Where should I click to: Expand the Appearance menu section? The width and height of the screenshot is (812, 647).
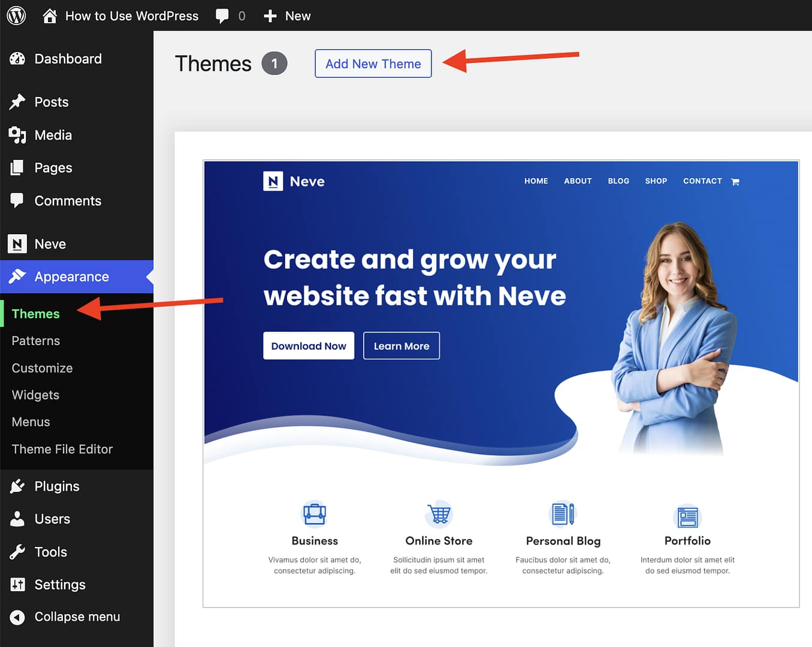click(71, 277)
